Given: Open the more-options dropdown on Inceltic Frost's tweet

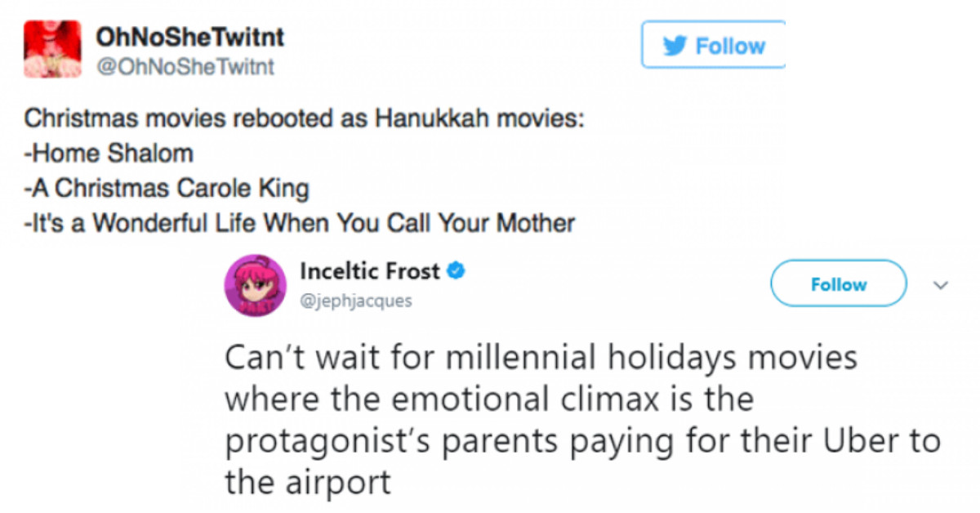Looking at the screenshot, I should [x=942, y=284].
